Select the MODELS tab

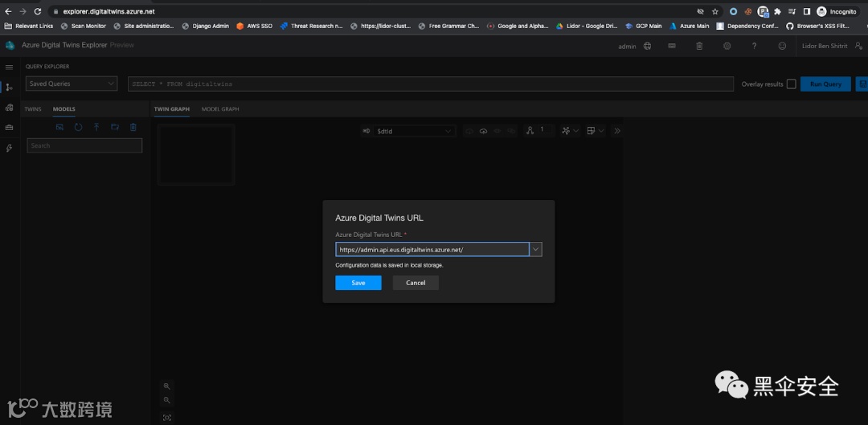(x=64, y=109)
